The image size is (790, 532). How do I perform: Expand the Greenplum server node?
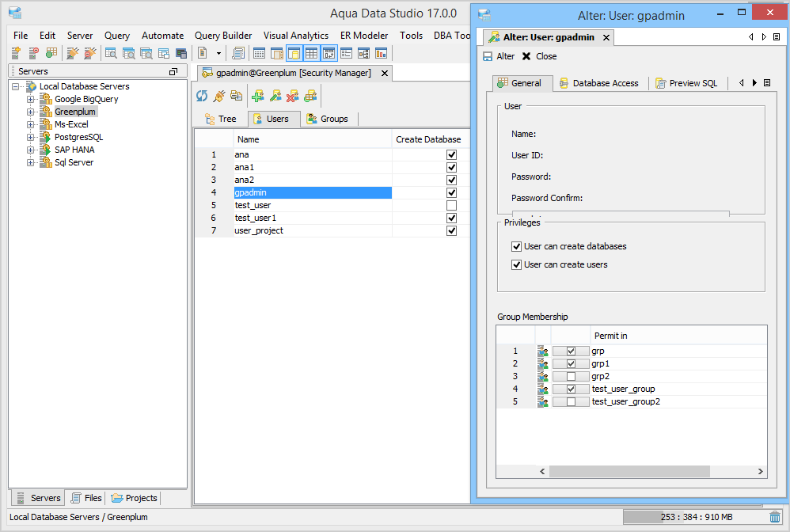[x=30, y=112]
